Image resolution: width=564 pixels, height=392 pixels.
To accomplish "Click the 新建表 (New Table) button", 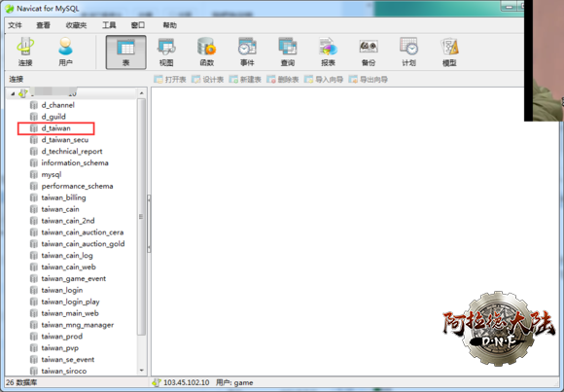I will (245, 79).
